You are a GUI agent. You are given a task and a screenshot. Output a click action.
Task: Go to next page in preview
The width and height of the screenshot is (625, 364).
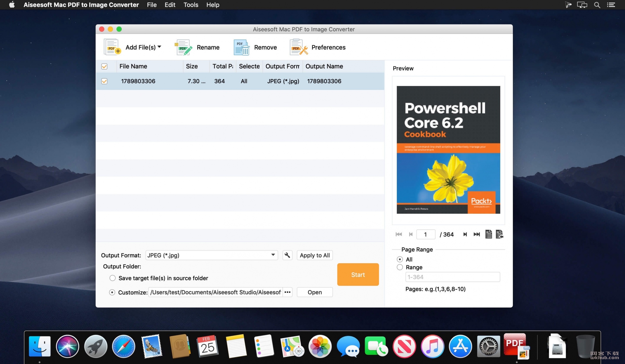465,234
